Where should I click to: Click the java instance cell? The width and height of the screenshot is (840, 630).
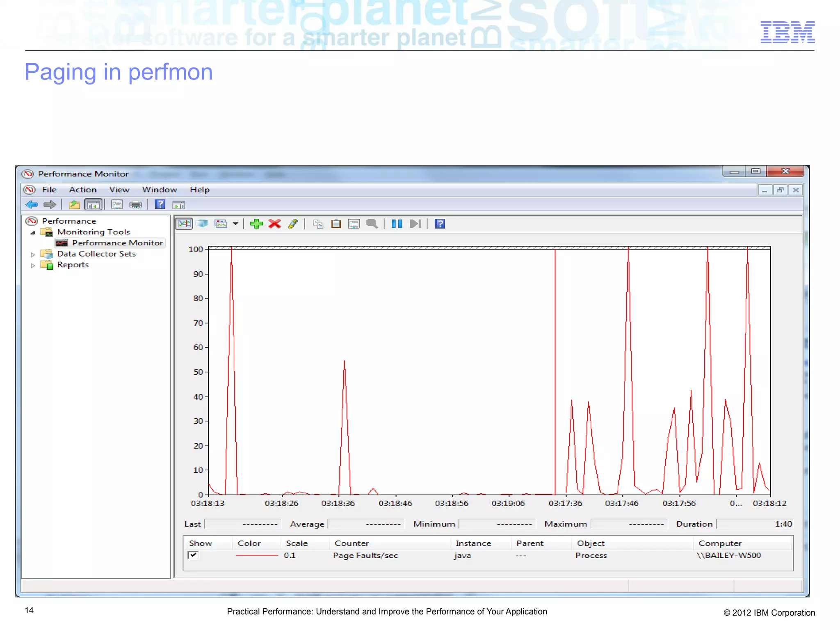[462, 555]
